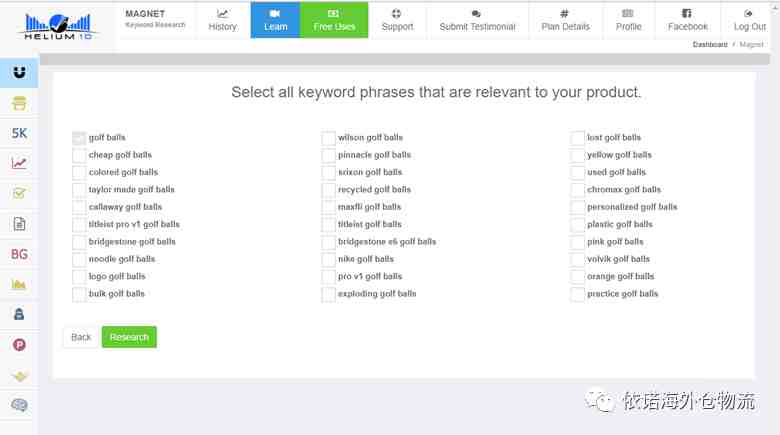The width and height of the screenshot is (780, 435).
Task: Click the Helium 10 logo
Action: [58, 26]
